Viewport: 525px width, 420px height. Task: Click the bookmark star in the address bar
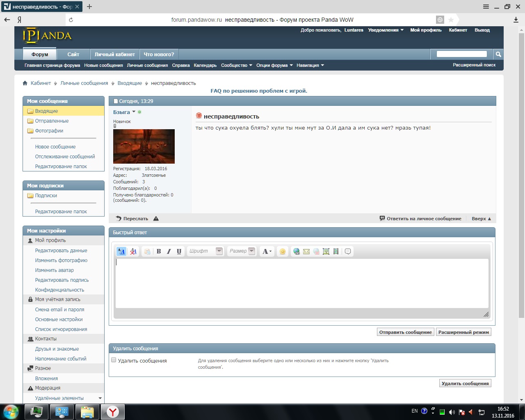point(451,20)
